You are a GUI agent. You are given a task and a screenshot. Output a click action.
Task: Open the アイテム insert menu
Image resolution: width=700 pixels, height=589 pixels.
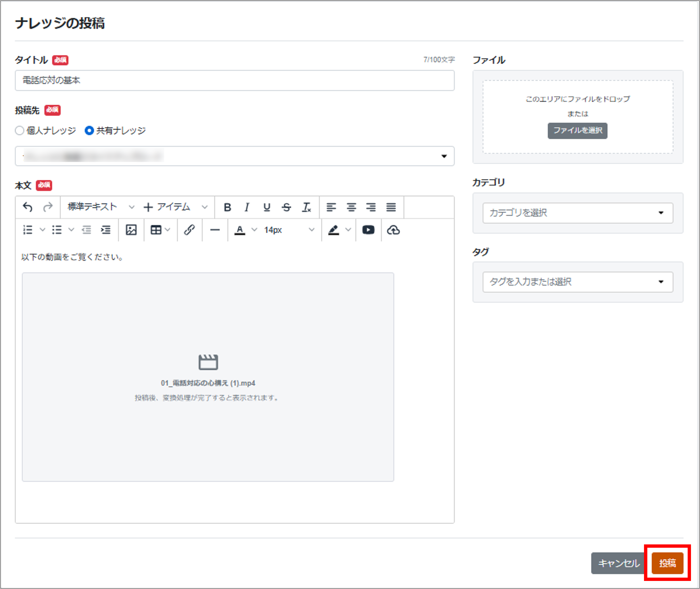[x=175, y=207]
